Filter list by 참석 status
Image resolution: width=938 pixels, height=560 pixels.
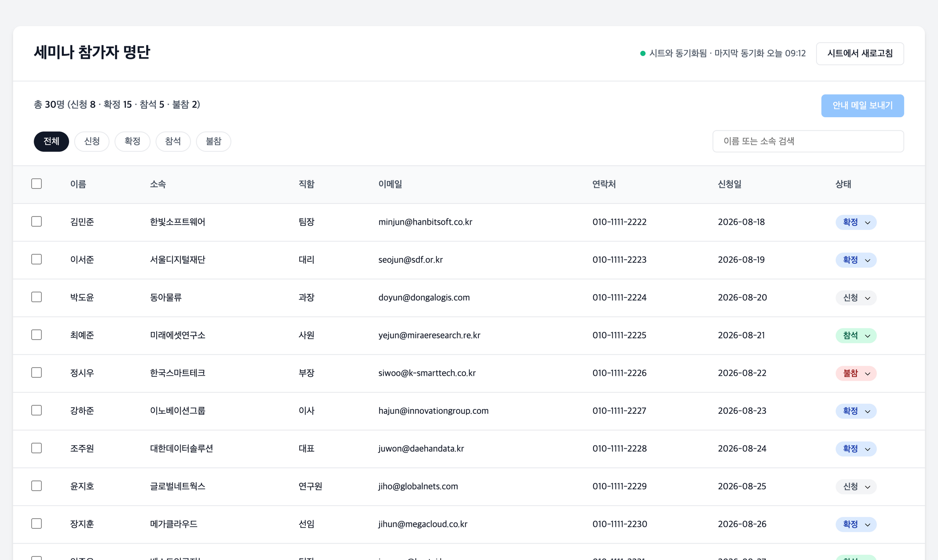coord(173,141)
